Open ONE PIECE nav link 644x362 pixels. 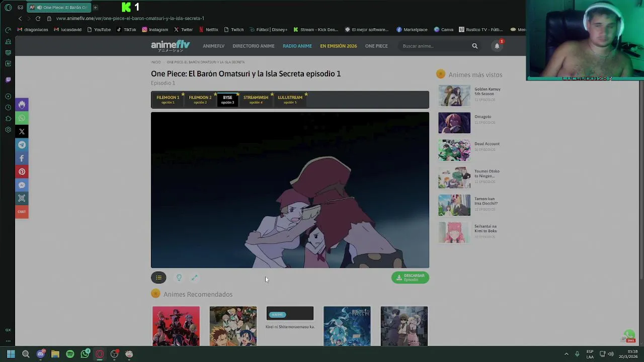point(376,46)
